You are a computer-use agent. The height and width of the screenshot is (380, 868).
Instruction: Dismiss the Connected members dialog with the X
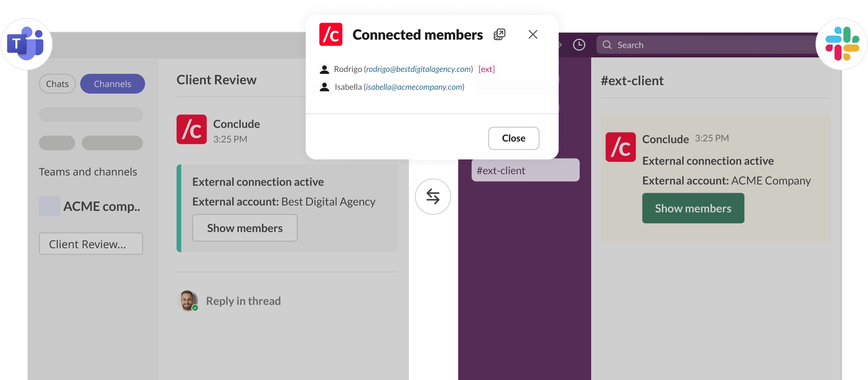[x=533, y=35]
